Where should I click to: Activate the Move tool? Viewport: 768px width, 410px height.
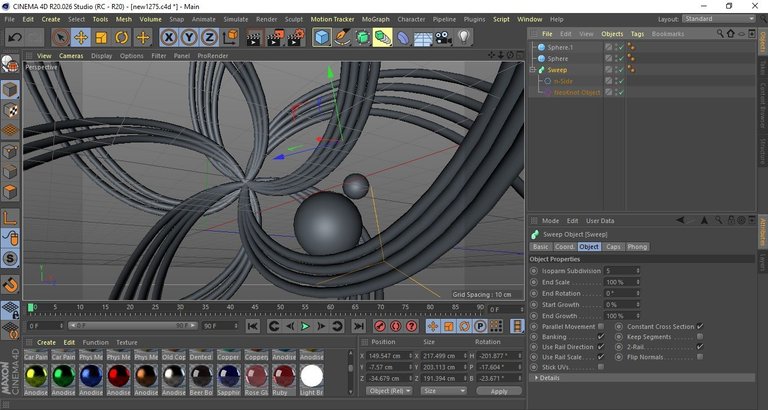point(81,37)
